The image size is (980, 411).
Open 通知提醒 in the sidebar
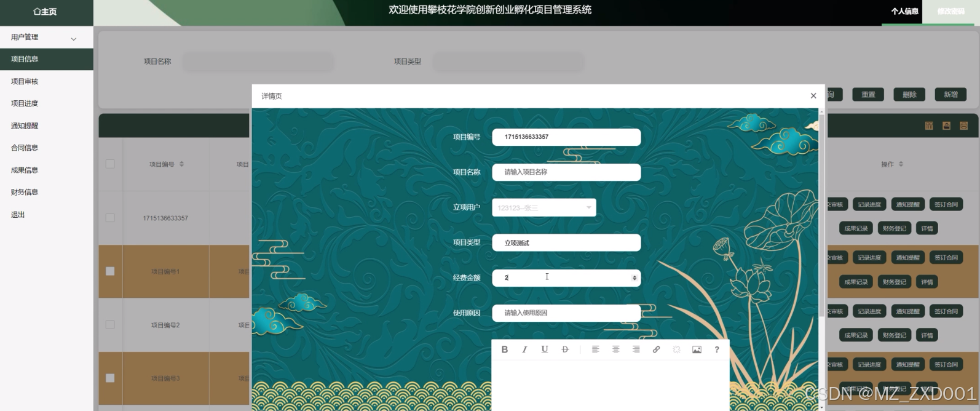click(47, 126)
